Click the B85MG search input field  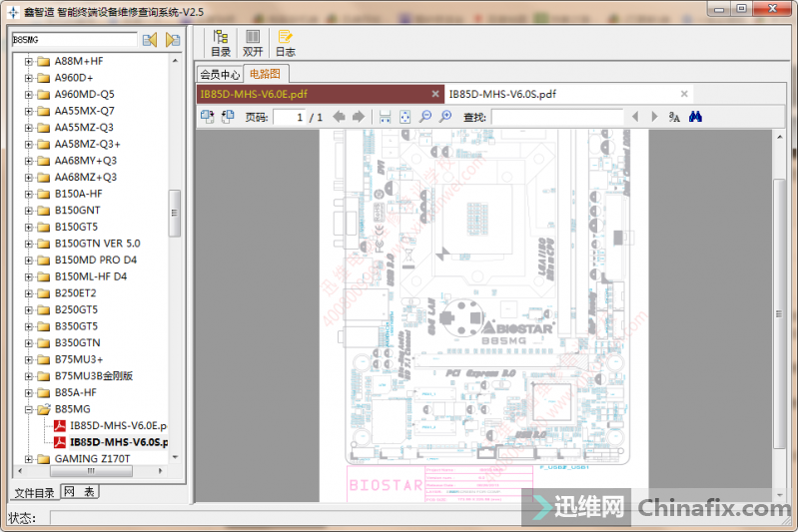74,40
